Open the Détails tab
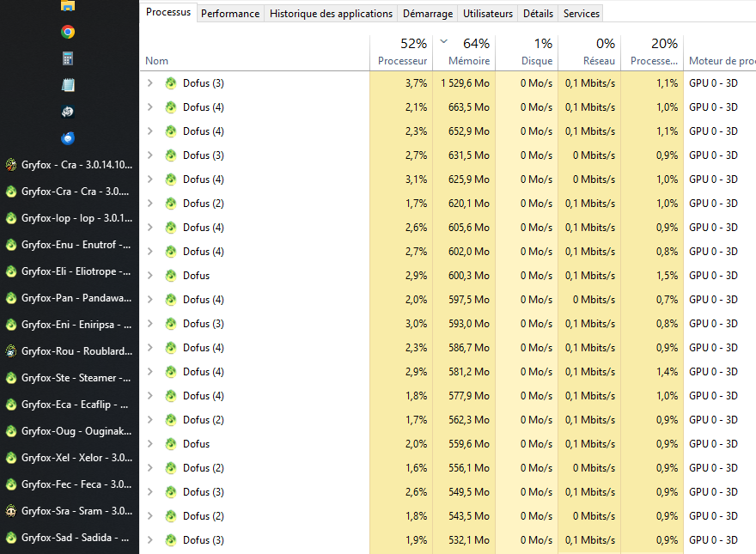Image resolution: width=756 pixels, height=554 pixels. pyautogui.click(x=538, y=14)
